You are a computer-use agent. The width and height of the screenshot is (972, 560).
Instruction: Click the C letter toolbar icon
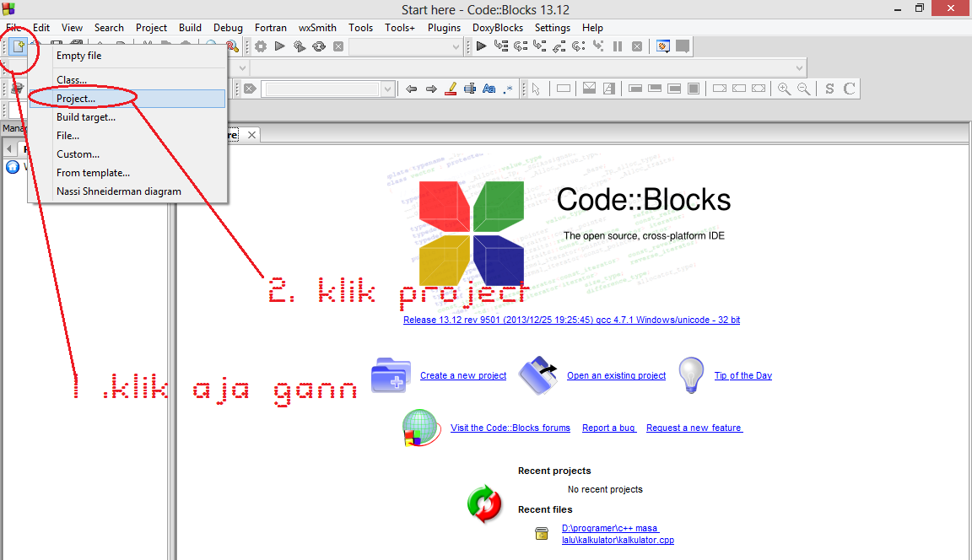point(850,89)
